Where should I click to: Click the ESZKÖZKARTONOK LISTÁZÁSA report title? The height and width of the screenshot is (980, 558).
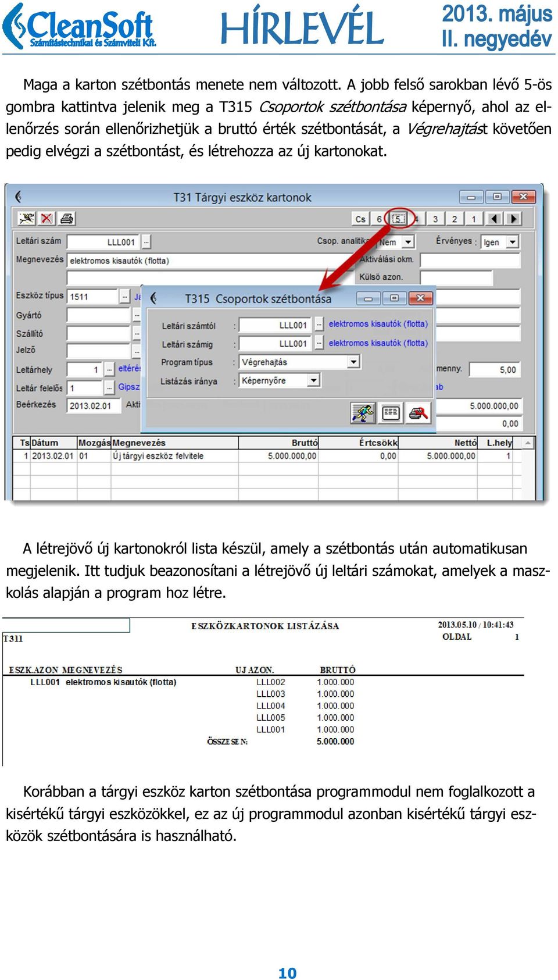click(265, 626)
